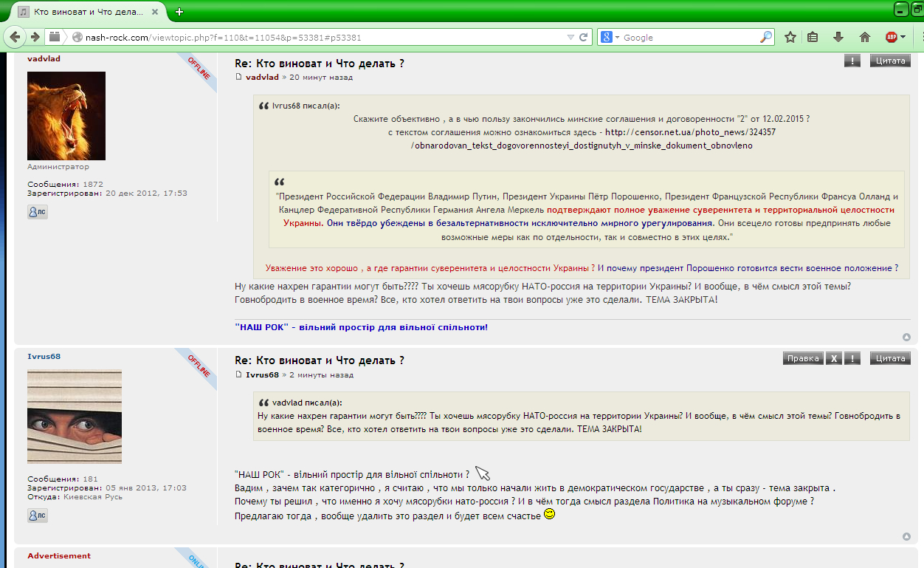This screenshot has height=568, width=924.
Task: Jump to top using the arrow in vadvlad's post
Action: 906,338
